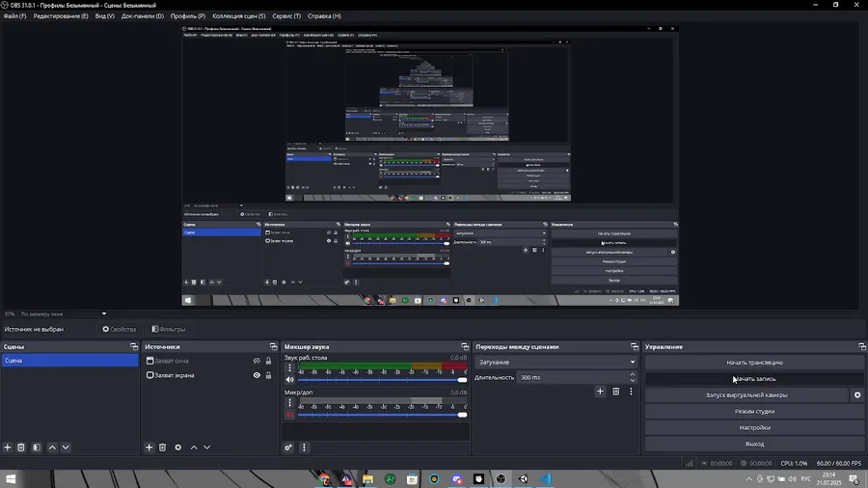Open transition properties three-dot menu
Viewport: 868px width, 488px height.
[631, 392]
